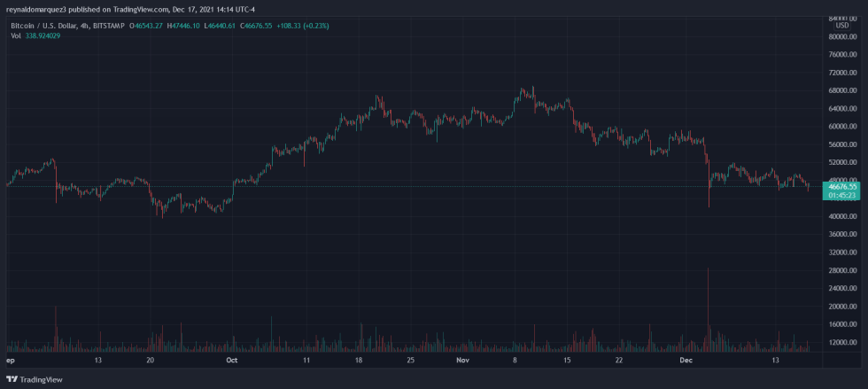Click the high value H47446.10
The height and width of the screenshot is (389, 868).
[x=182, y=26]
